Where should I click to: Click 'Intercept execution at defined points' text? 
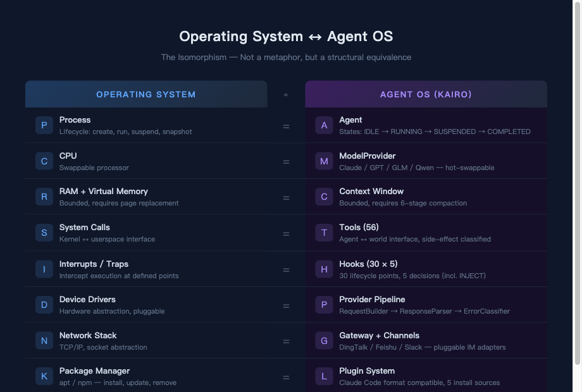coord(119,276)
